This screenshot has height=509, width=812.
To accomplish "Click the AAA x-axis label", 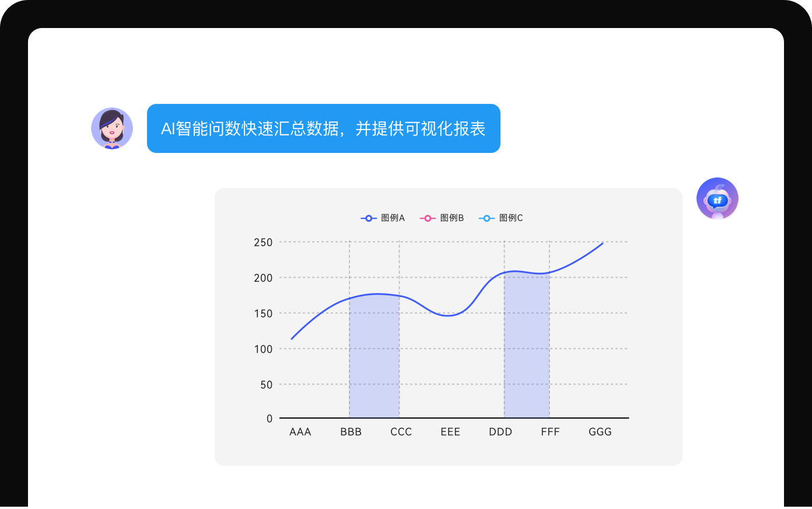I will pos(300,432).
